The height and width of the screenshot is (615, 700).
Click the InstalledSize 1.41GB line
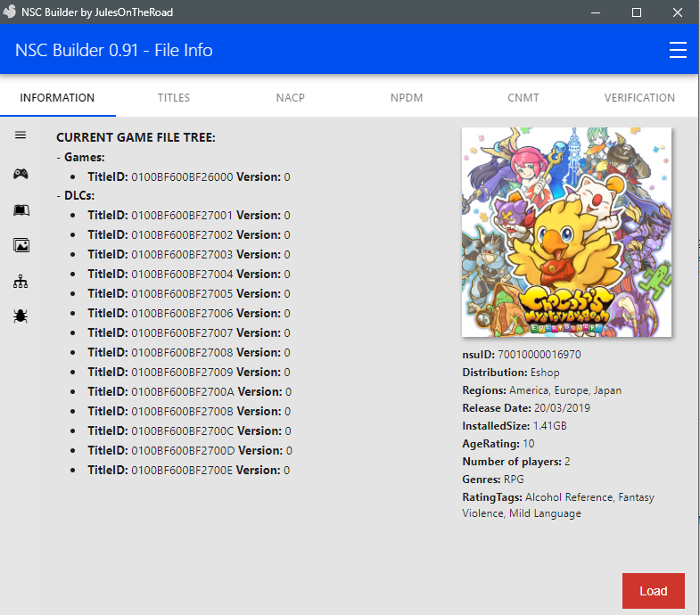[515, 426]
